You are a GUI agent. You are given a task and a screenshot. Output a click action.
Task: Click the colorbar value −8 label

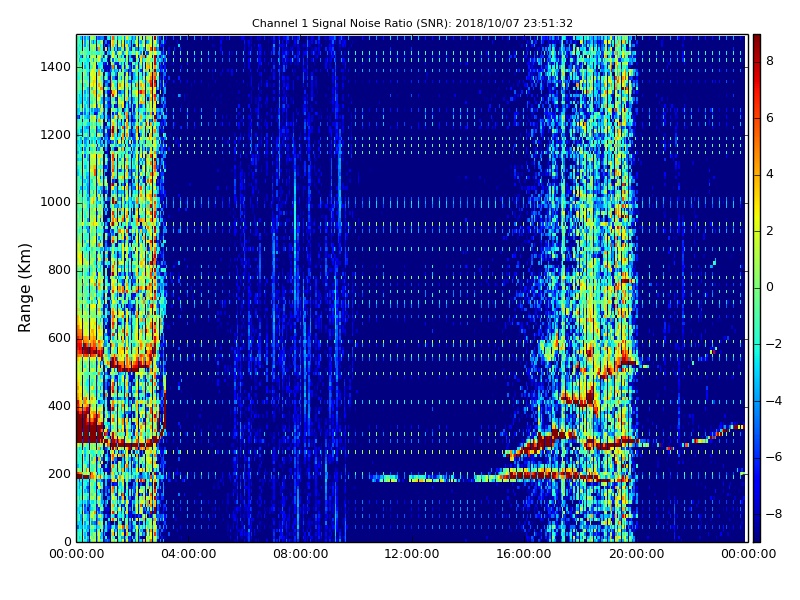(x=774, y=514)
